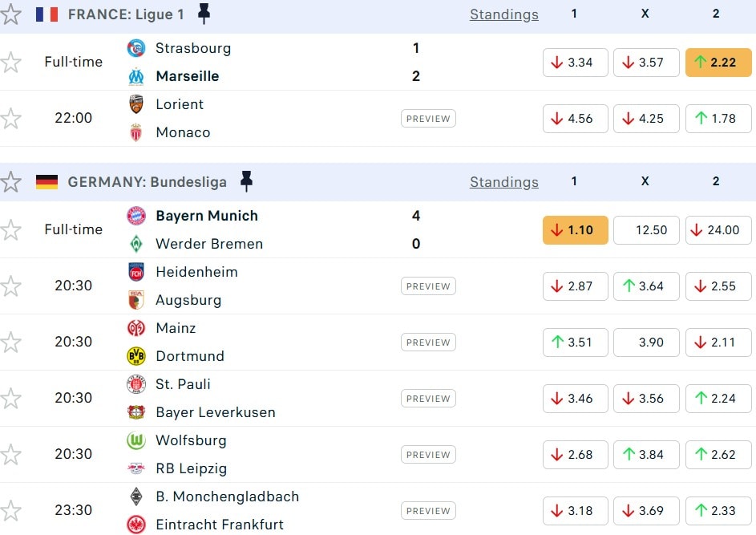Select draw odds 3.90 for Mainz–Dortmund
756x535 pixels.
645,342
